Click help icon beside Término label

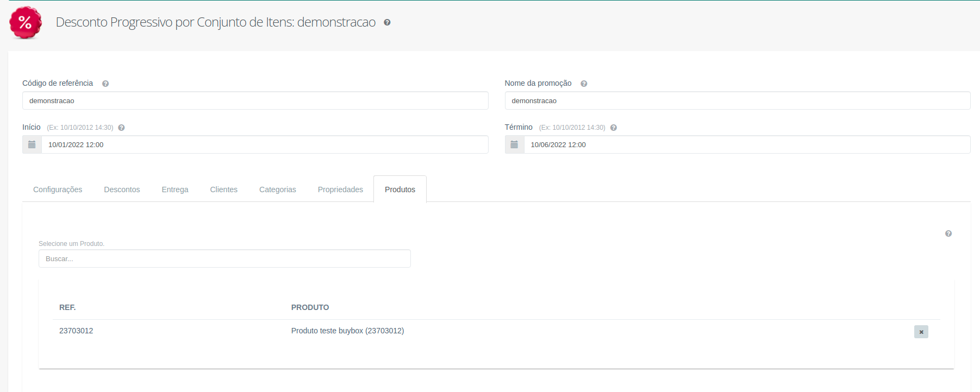(613, 128)
